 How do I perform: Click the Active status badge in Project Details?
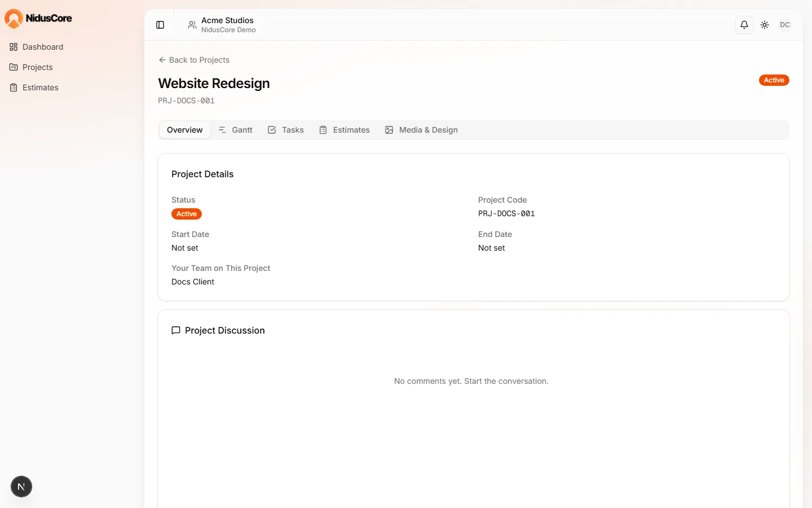(187, 214)
